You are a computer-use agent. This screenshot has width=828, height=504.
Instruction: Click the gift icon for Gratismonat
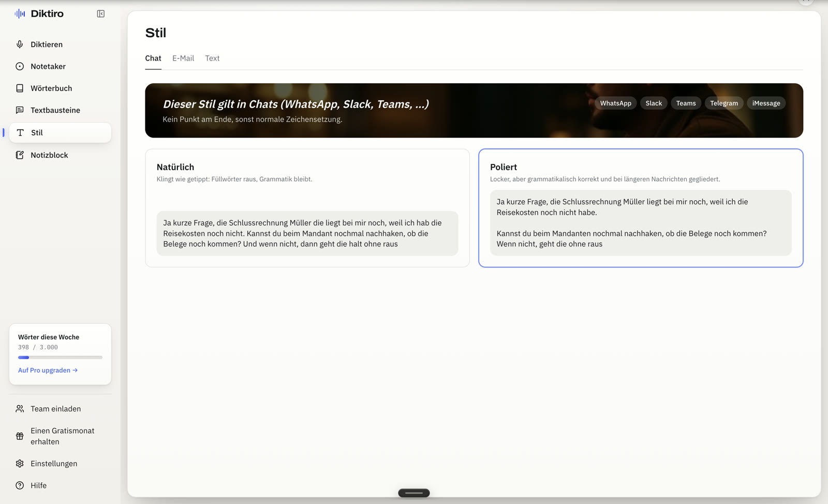tap(20, 436)
